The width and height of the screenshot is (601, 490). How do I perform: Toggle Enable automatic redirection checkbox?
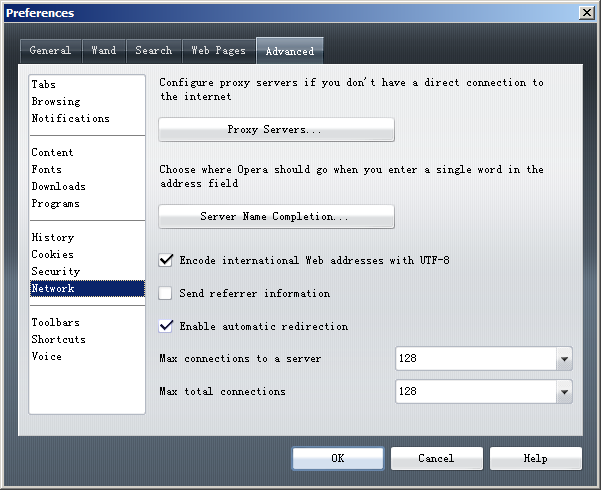(166, 326)
